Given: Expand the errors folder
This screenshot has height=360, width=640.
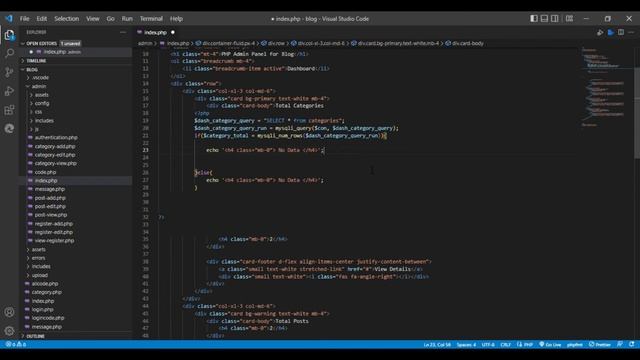Looking at the screenshot, I should pos(38,258).
